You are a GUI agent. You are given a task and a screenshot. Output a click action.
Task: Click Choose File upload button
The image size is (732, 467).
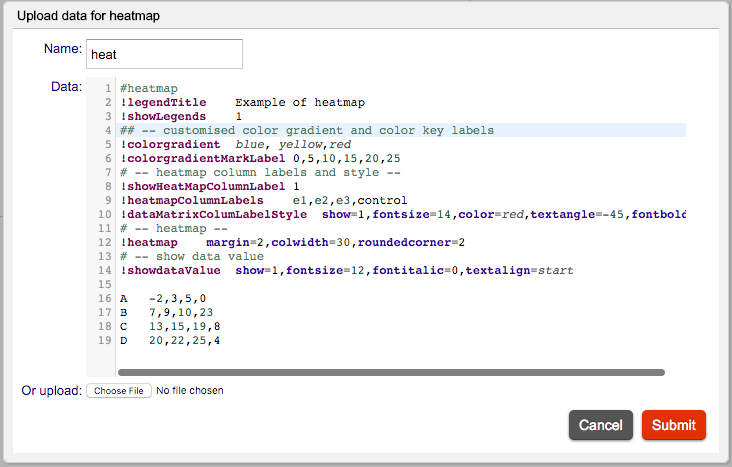(x=119, y=391)
